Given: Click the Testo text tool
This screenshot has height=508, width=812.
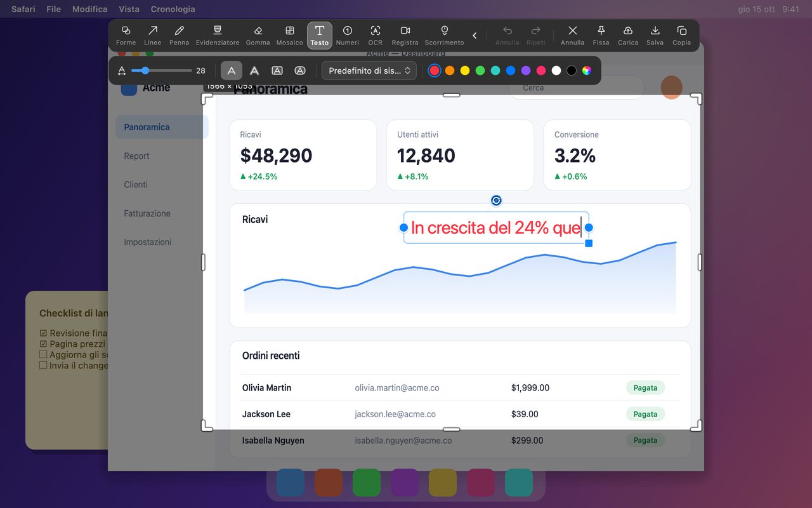Looking at the screenshot, I should coord(320,36).
